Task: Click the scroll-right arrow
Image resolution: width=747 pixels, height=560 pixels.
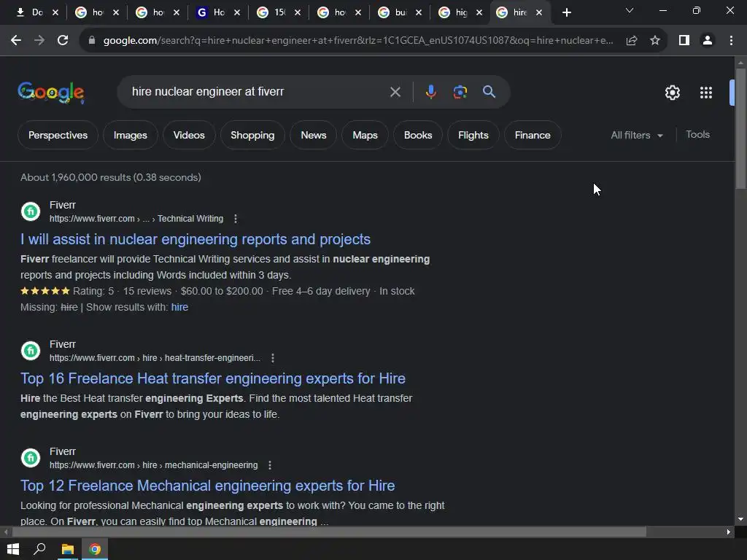Action: [x=729, y=532]
